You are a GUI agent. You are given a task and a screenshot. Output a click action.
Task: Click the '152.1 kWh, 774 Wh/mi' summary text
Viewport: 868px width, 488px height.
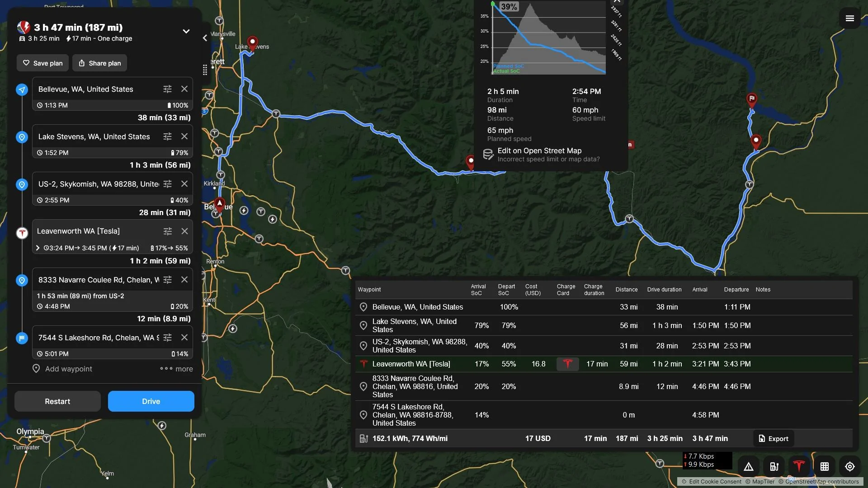click(410, 438)
